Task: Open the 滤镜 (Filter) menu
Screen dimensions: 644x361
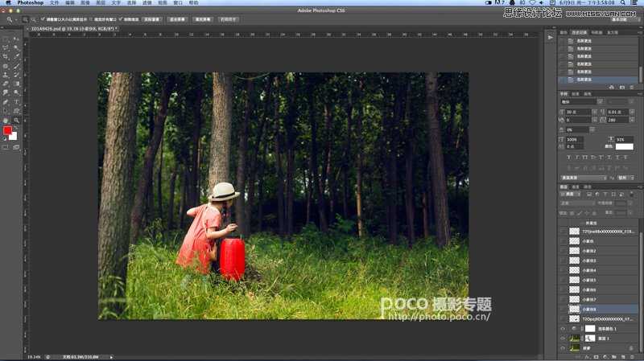Action: [147, 2]
